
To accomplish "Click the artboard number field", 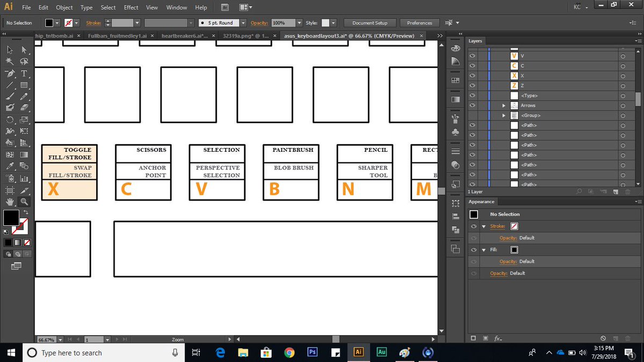I will tap(93, 339).
